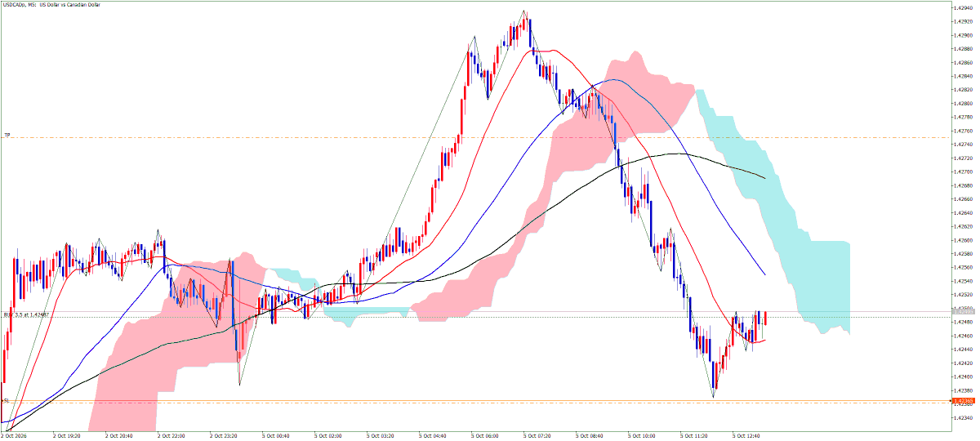Click the 5 Oct 08:40 time label
980x441 pixels.
pos(590,436)
